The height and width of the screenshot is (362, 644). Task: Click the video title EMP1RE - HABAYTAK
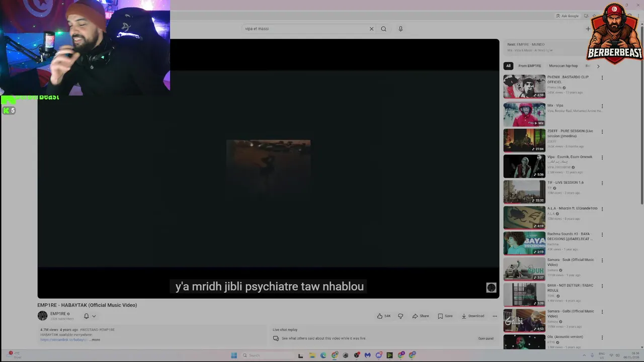pyautogui.click(x=87, y=305)
